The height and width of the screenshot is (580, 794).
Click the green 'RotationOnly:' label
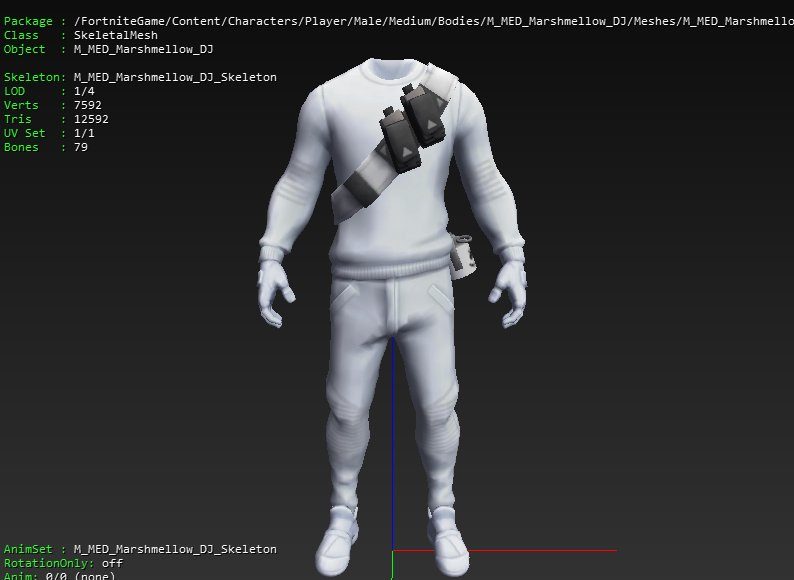click(x=49, y=563)
